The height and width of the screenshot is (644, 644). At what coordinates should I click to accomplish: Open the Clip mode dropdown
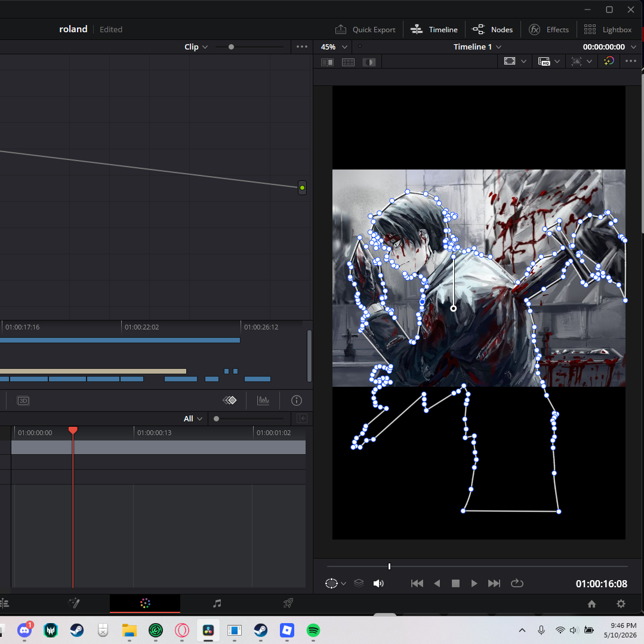point(196,47)
